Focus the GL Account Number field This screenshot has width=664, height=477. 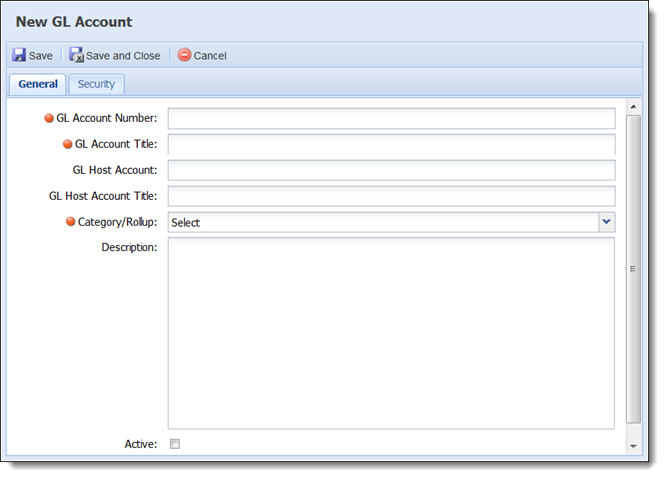(x=391, y=118)
